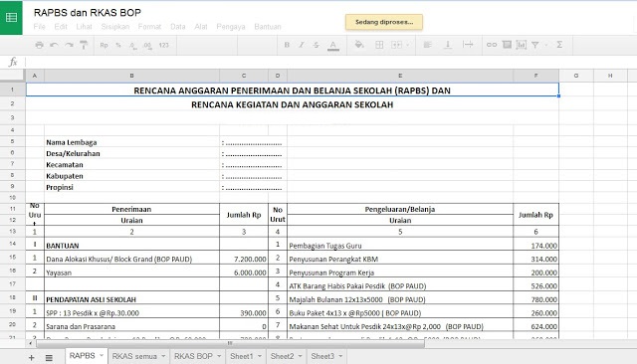
Task: Decrease decimal places
Action: tap(132, 46)
